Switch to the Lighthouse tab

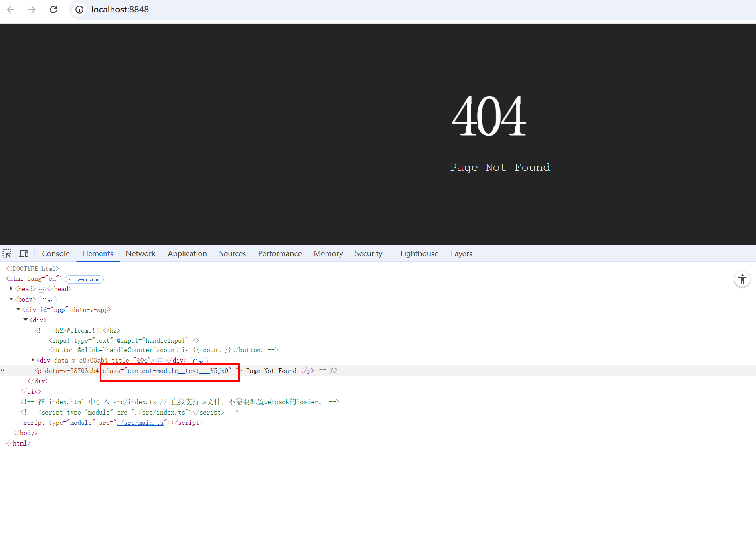(419, 254)
